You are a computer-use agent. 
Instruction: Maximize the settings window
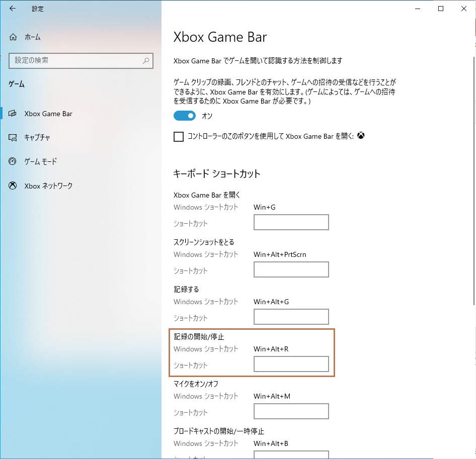tap(441, 9)
